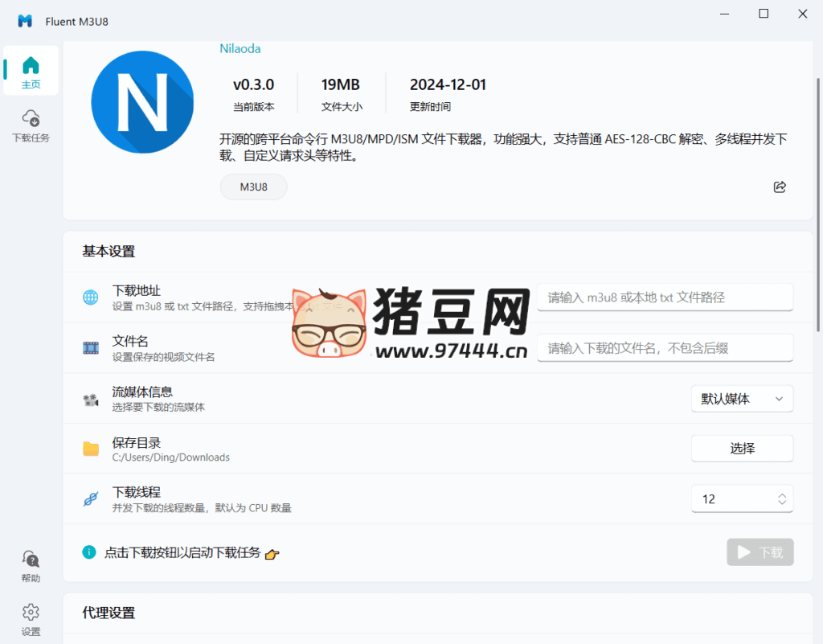Click the 保存目录 row label

pos(137,442)
